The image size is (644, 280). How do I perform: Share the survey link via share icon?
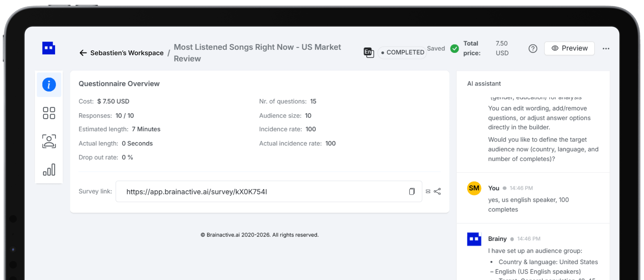tap(437, 191)
